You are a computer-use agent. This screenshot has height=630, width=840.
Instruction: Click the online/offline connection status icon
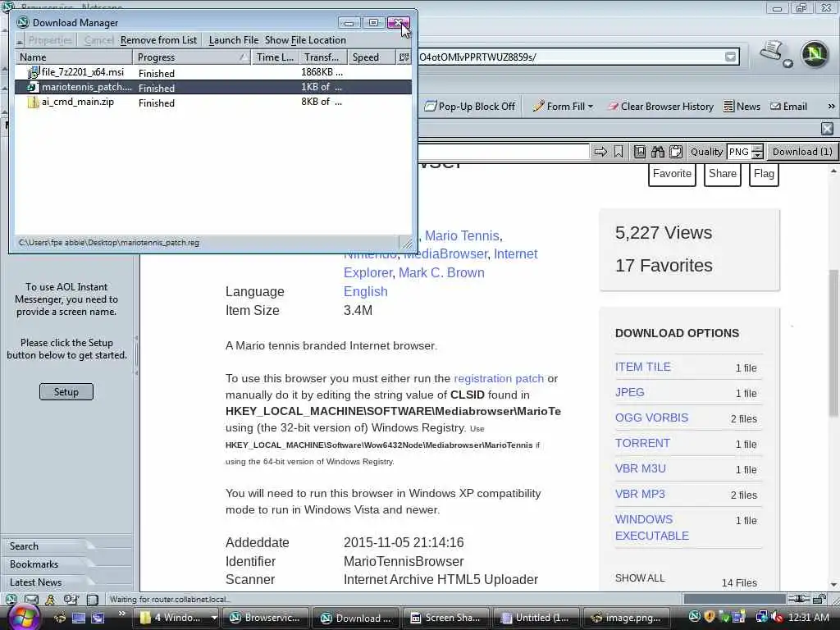coord(798,599)
